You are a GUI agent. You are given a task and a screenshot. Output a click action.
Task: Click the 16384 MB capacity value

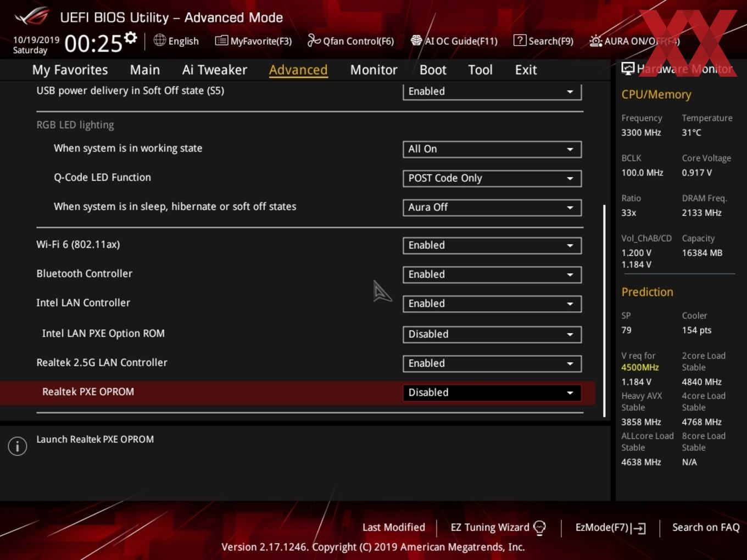(x=702, y=253)
